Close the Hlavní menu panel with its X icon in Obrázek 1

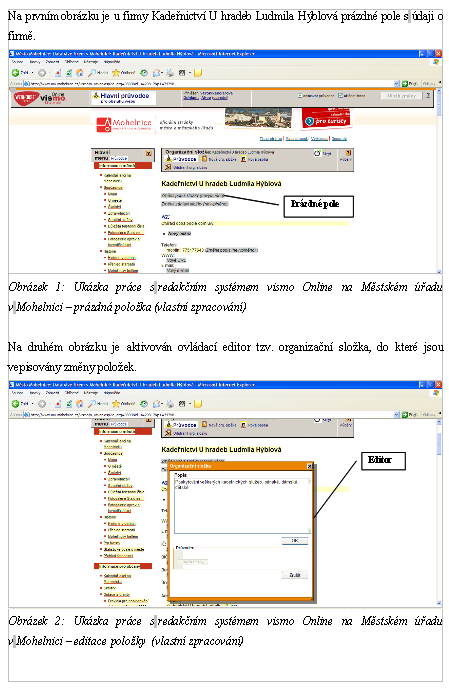148,154
